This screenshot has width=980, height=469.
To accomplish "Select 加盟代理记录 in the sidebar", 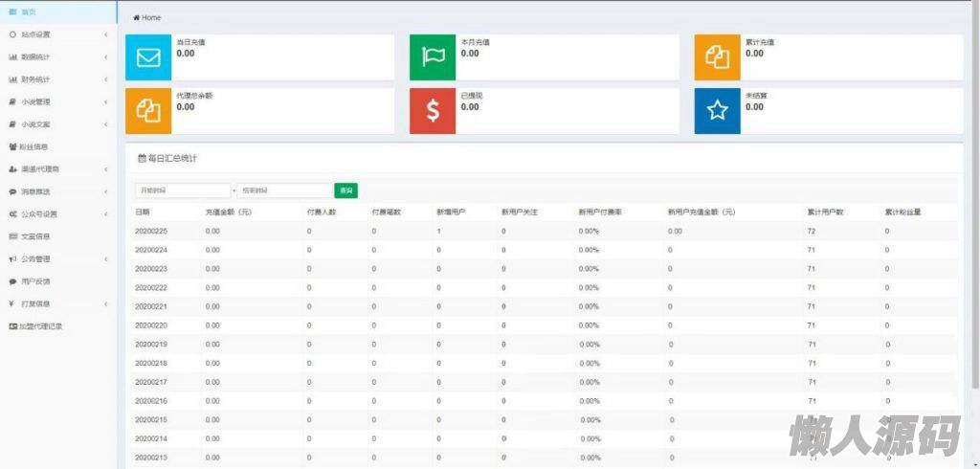I will 40,326.
